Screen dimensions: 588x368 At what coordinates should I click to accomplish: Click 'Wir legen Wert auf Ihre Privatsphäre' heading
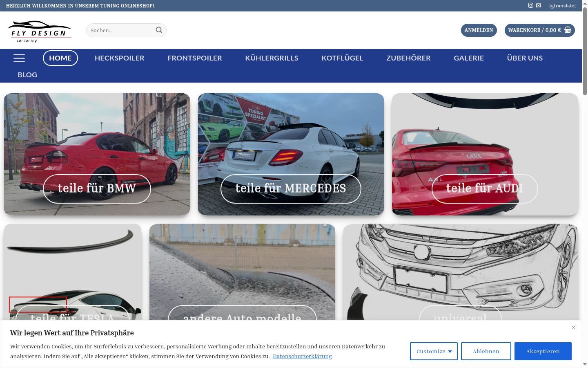72,333
